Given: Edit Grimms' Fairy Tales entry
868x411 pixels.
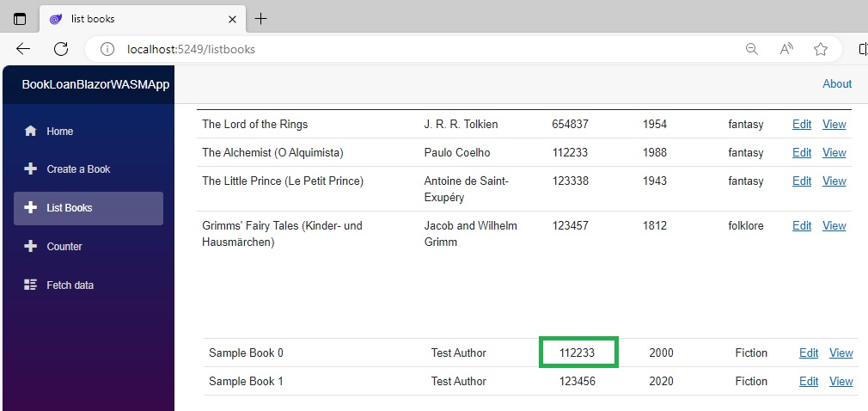Looking at the screenshot, I should point(802,225).
